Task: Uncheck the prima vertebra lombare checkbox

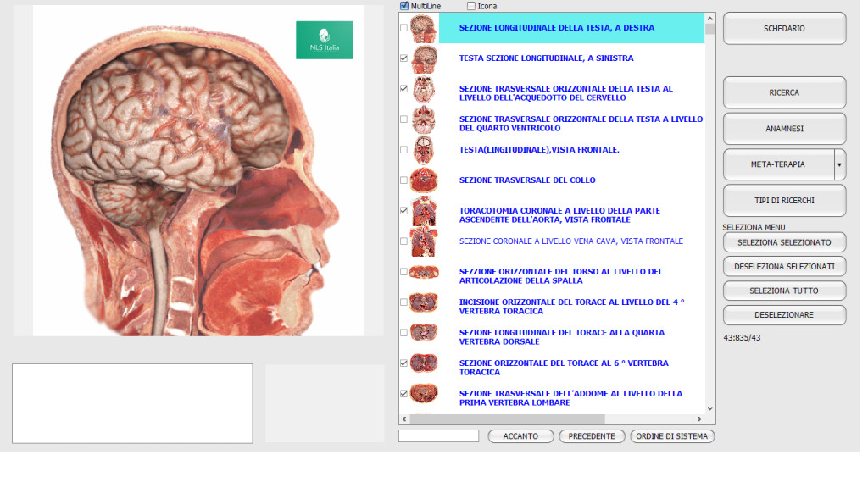Action: click(x=404, y=394)
